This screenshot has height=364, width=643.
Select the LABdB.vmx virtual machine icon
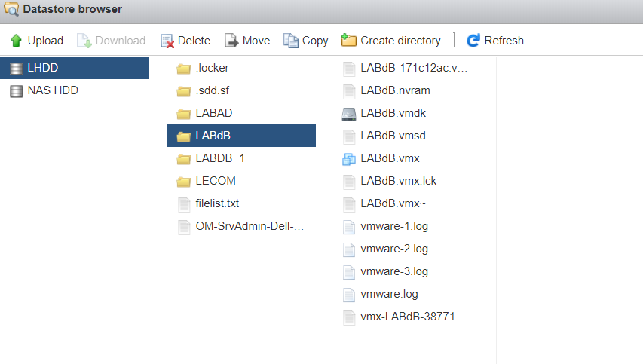tap(348, 159)
